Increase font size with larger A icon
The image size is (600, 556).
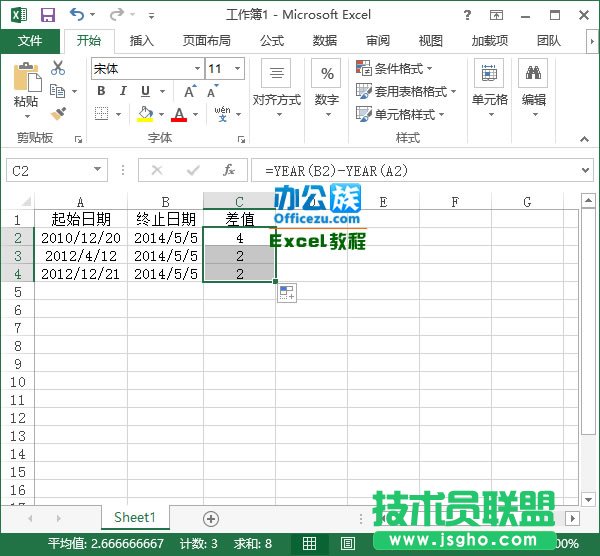[x=190, y=91]
